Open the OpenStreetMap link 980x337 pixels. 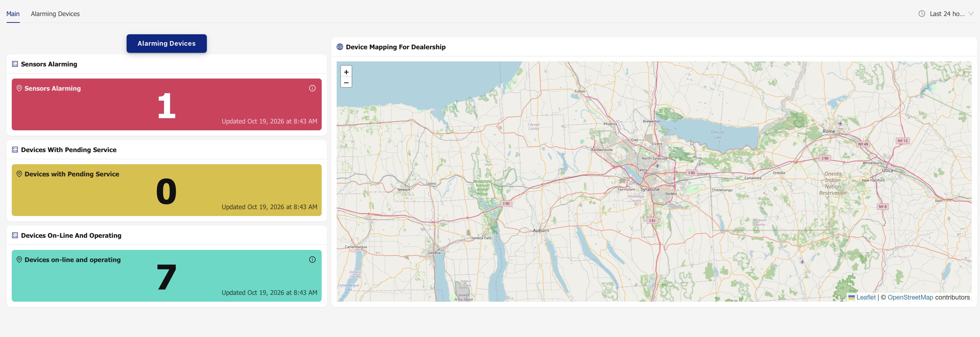coord(910,297)
